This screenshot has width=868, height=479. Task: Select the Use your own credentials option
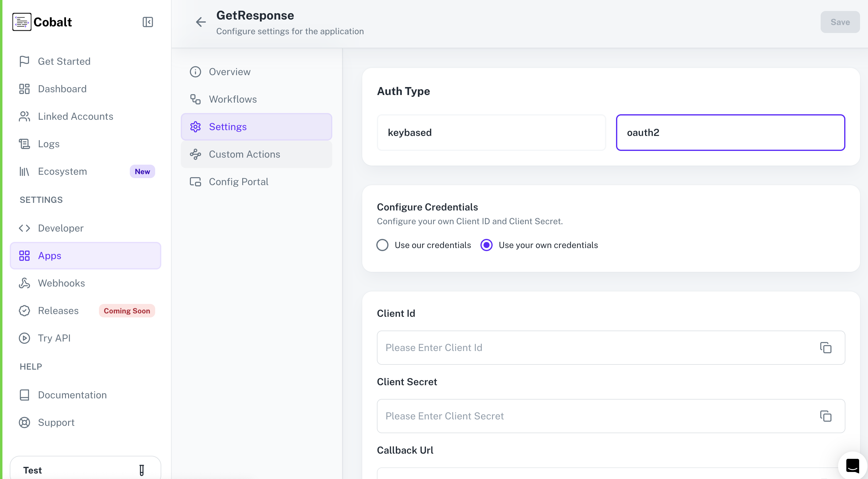[486, 245]
